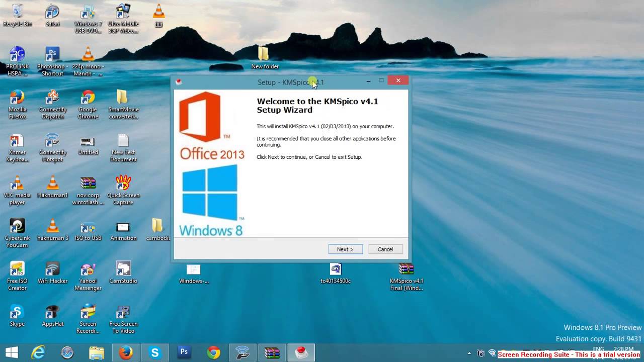
Task: Select WiFi Hacker desktop icon
Action: [52, 273]
